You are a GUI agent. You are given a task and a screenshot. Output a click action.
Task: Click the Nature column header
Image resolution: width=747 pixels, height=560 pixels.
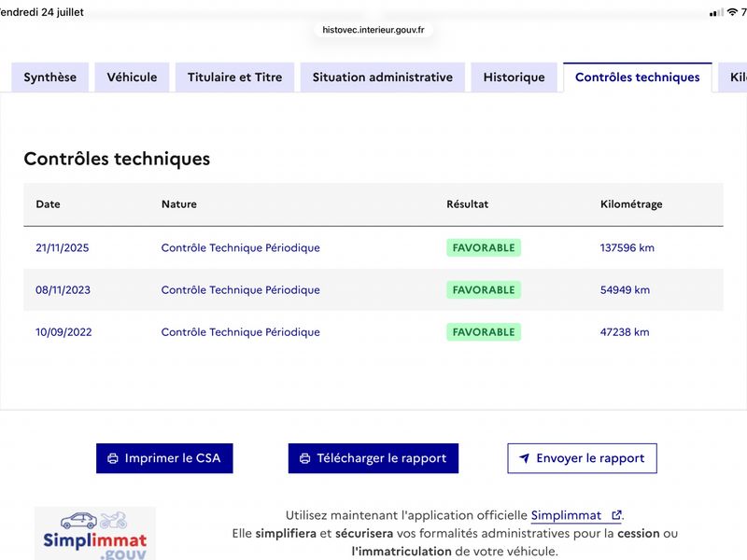coord(179,204)
